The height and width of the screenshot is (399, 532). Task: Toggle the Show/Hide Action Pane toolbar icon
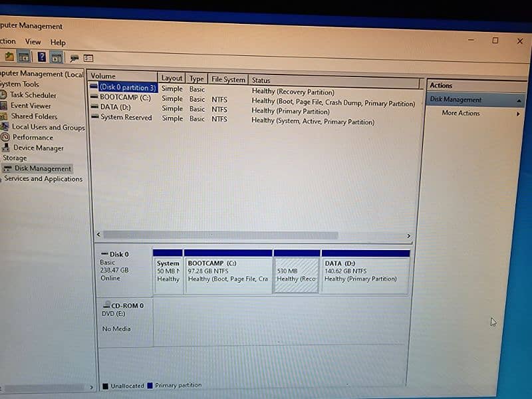click(57, 57)
